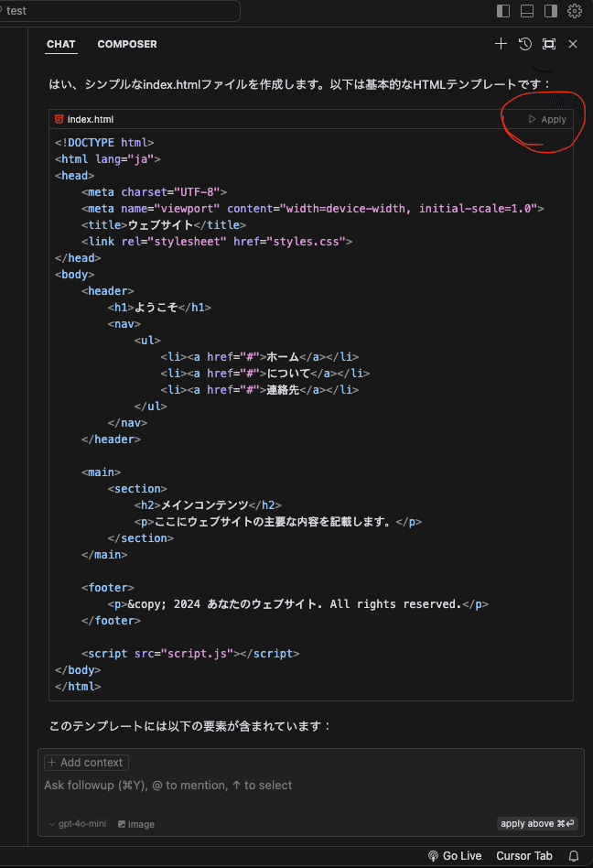Click the list item 連絡先 line

[260, 390]
